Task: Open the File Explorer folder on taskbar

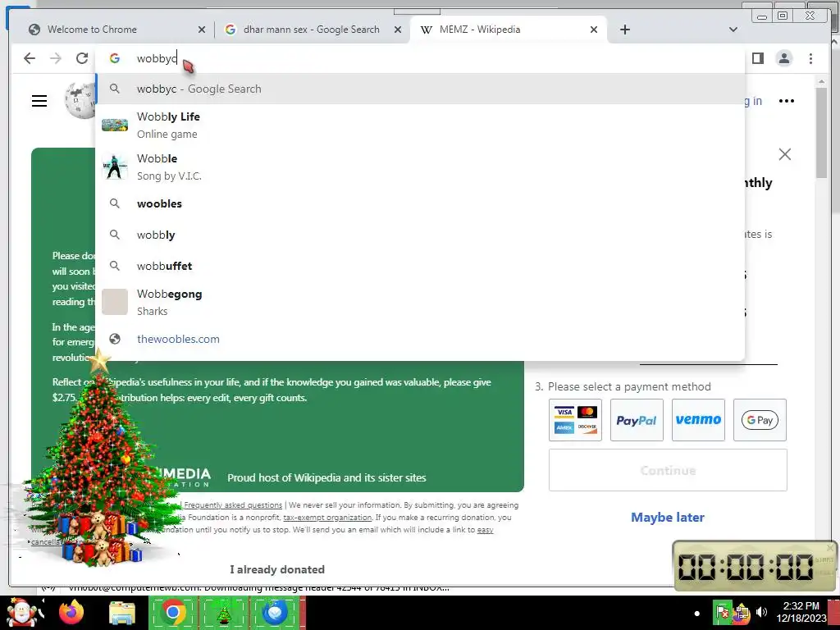Action: tap(122, 614)
